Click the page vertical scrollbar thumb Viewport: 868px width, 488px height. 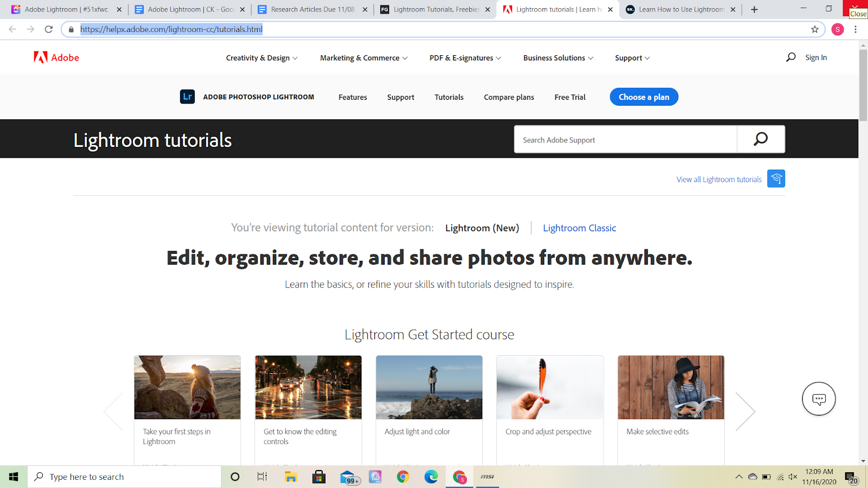pyautogui.click(x=863, y=85)
